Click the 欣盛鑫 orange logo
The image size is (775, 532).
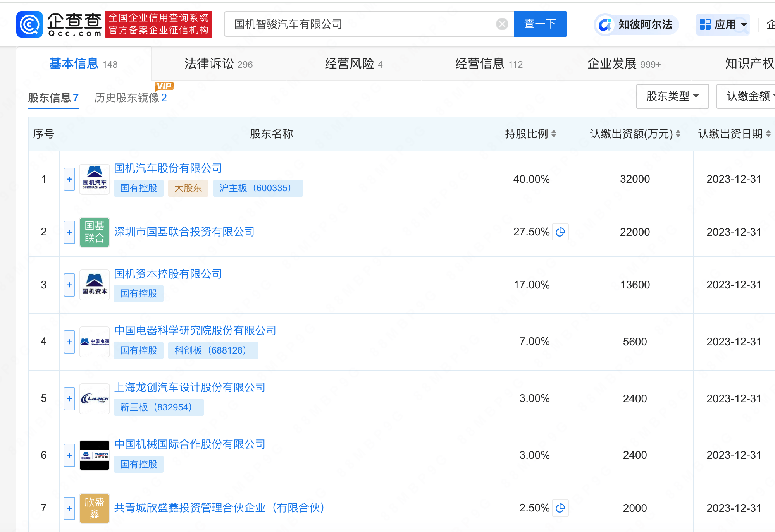click(x=95, y=508)
